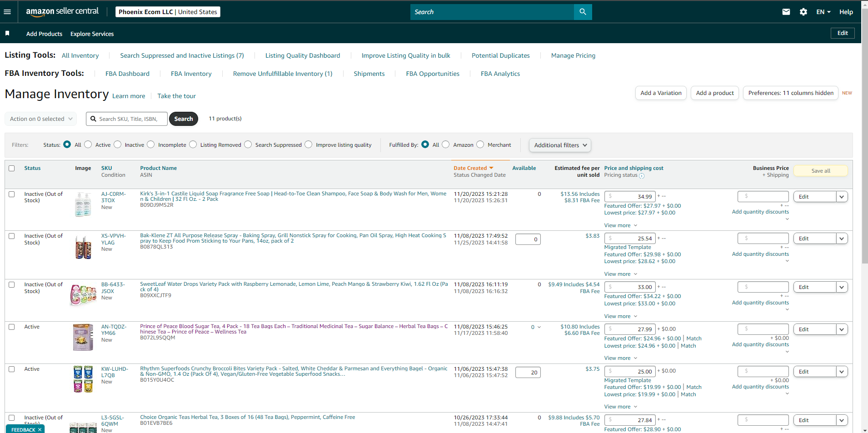Click the Add a Variation button

point(661,93)
